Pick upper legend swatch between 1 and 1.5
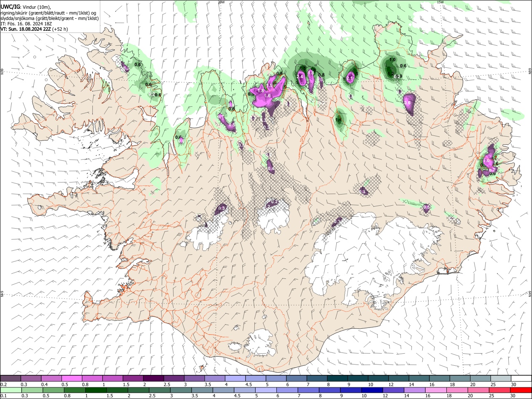Viewport: 532px width, 399px height. click(112, 378)
